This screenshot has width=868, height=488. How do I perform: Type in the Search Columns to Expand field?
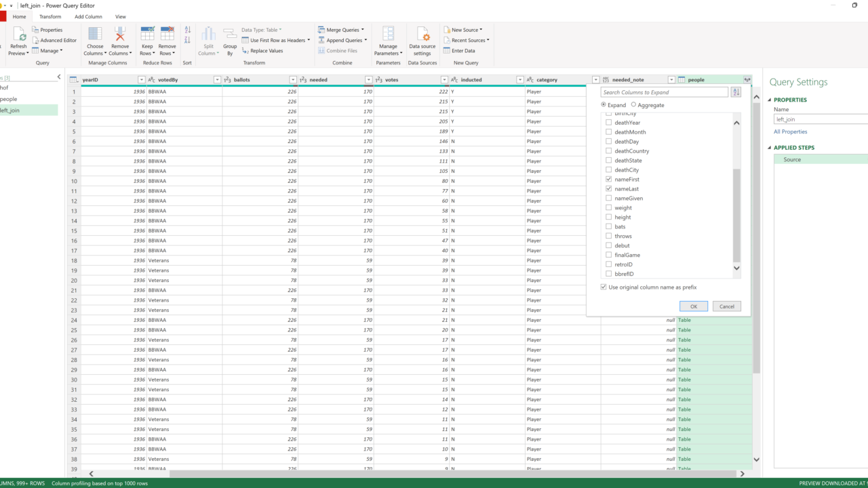664,92
